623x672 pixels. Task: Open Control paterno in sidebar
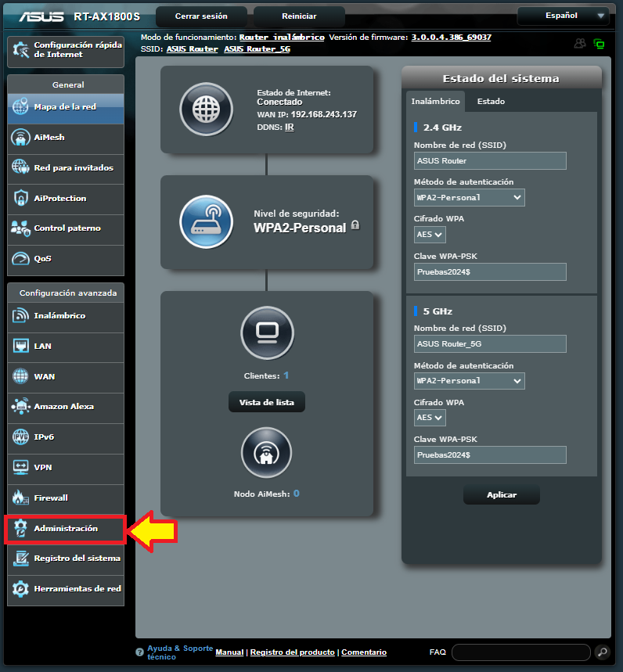coord(66,228)
